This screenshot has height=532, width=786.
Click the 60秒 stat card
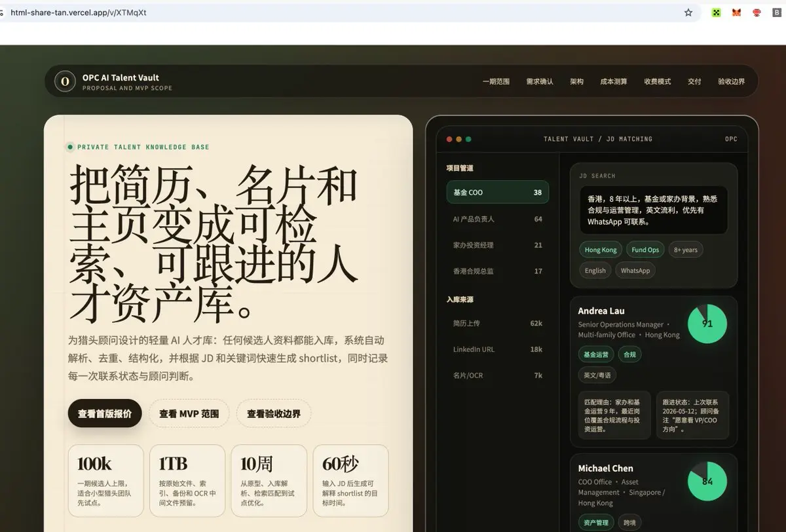[350, 481]
